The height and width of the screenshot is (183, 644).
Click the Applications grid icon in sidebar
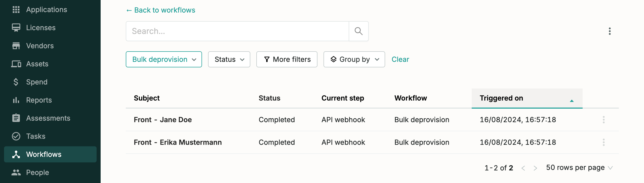(16, 10)
